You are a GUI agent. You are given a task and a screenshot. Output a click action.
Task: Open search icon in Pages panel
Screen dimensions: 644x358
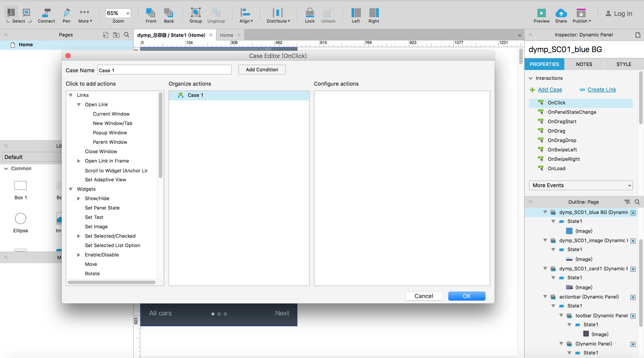click(x=127, y=35)
